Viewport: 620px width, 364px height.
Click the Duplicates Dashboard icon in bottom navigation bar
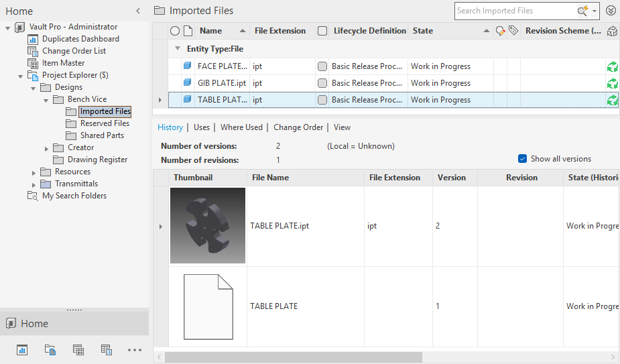(x=21, y=349)
